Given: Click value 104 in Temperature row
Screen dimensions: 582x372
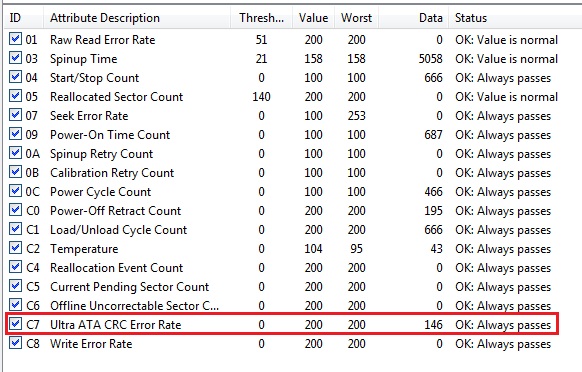Looking at the screenshot, I should point(314,249).
